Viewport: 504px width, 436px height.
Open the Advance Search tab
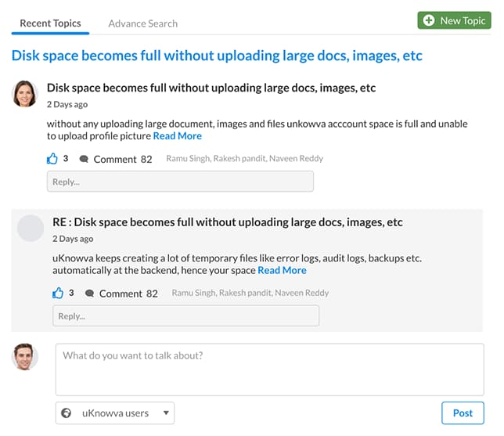(142, 23)
